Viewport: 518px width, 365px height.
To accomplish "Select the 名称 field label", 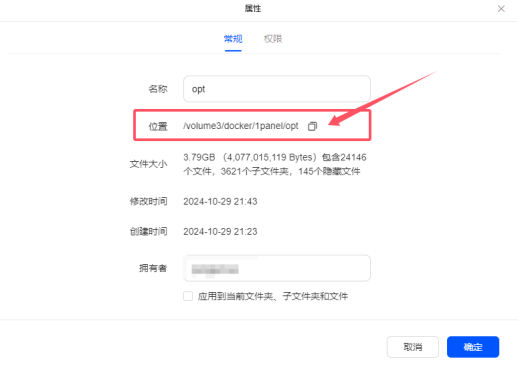I will 158,89.
